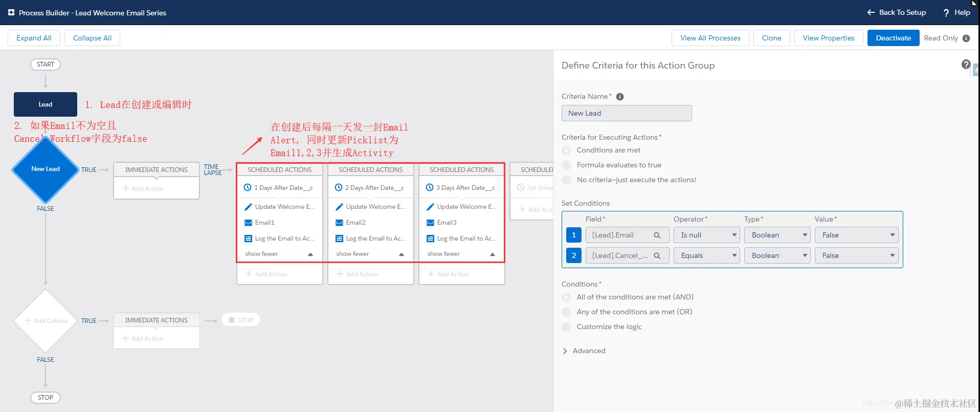Viewport: 980px width, 412px height.
Task: Click the info icon next to Criteria Name
Action: pyautogui.click(x=620, y=97)
